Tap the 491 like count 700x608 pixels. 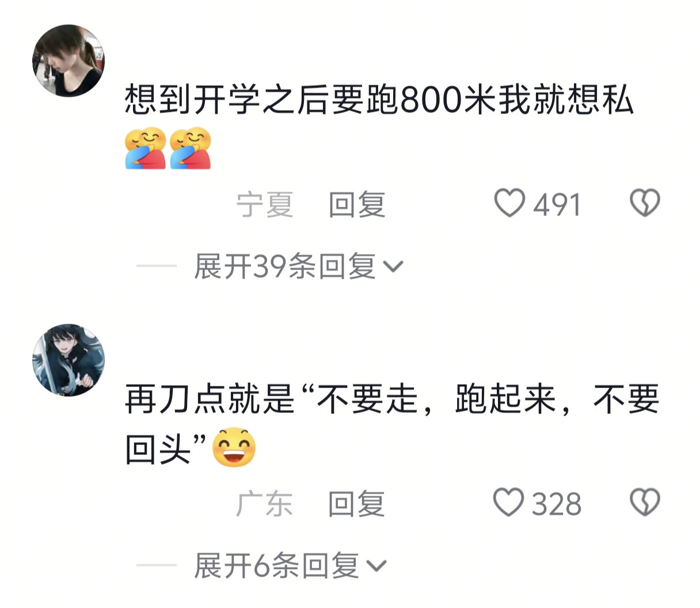pyautogui.click(x=557, y=205)
